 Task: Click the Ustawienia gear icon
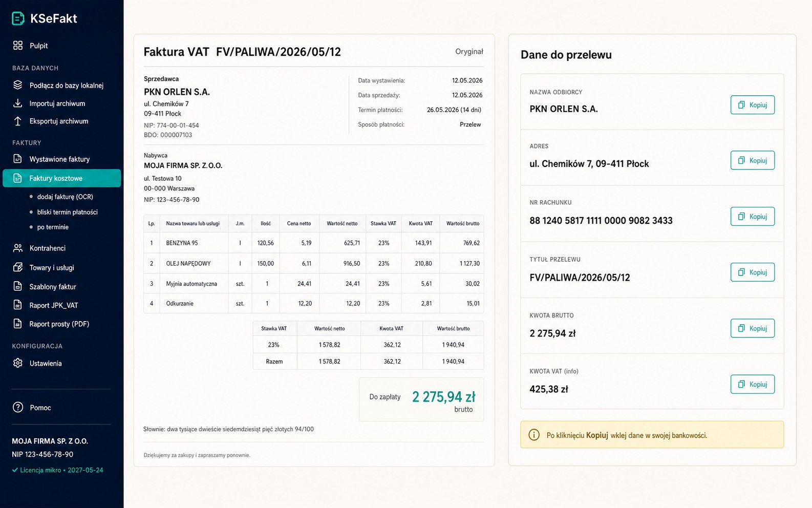pos(18,363)
